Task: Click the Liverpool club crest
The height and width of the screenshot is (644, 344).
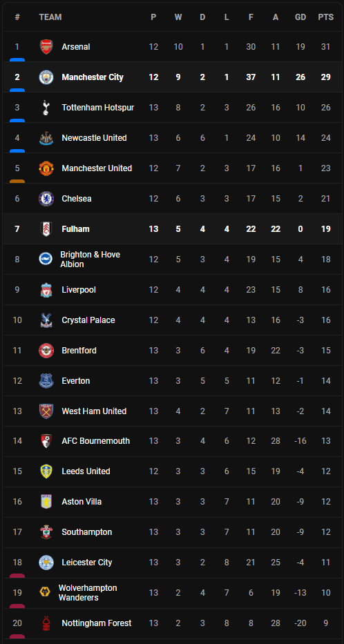Action: click(x=46, y=290)
